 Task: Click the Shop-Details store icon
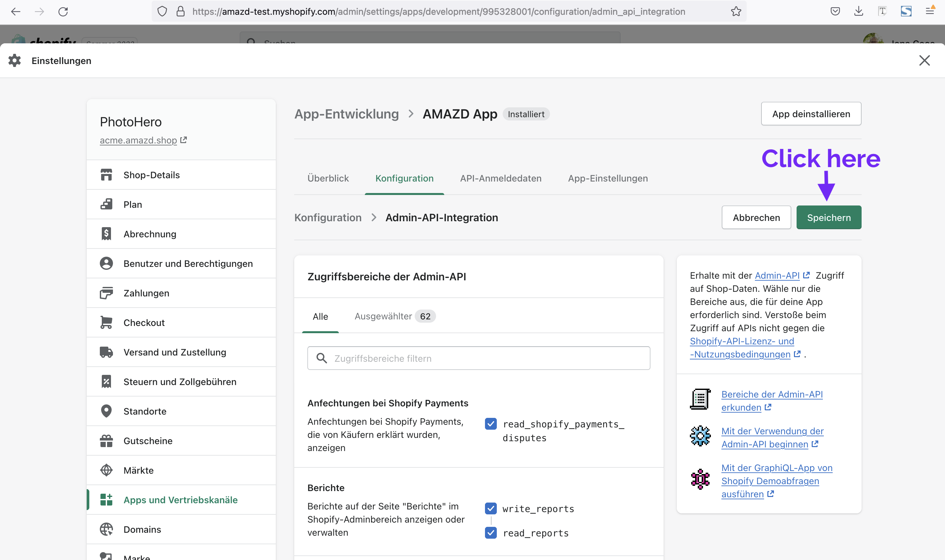tap(106, 175)
